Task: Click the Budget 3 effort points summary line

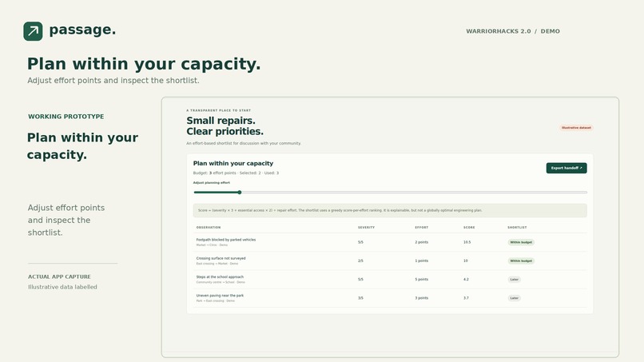Action: pos(236,173)
